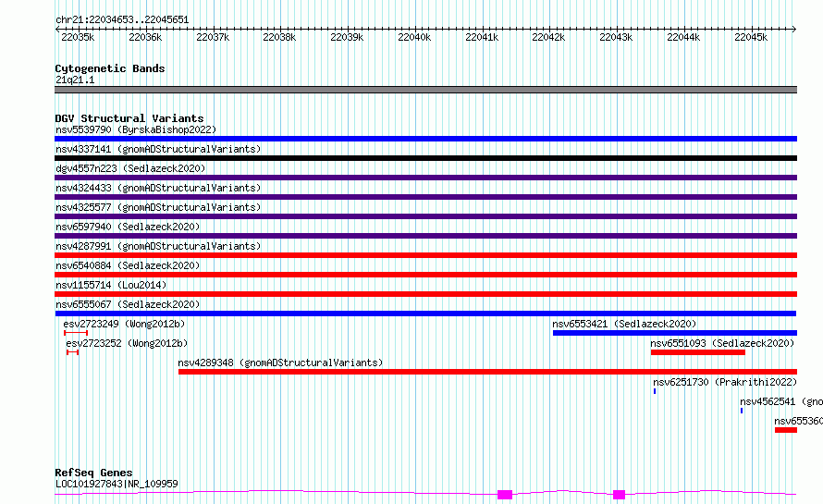Select the nsv6553421 (Sedlazeck2020) label
This screenshot has width=823, height=504.
click(x=624, y=324)
